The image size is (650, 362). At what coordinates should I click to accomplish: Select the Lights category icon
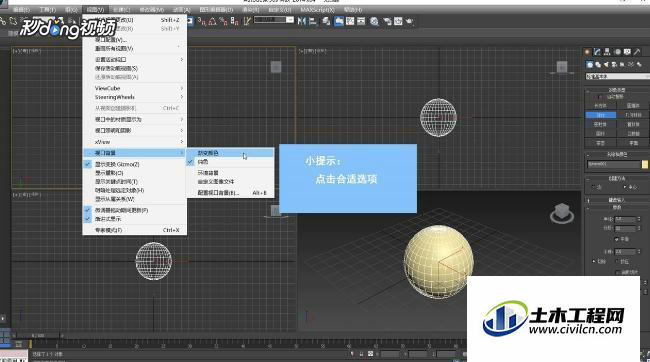[x=606, y=65]
